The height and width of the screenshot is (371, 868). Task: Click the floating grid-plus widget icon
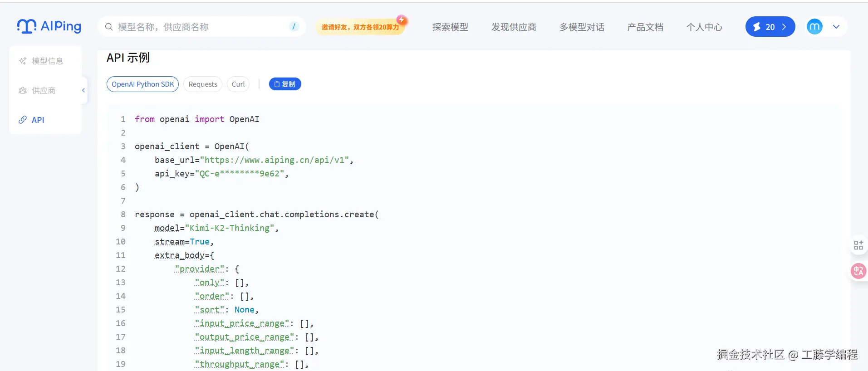pyautogui.click(x=858, y=245)
